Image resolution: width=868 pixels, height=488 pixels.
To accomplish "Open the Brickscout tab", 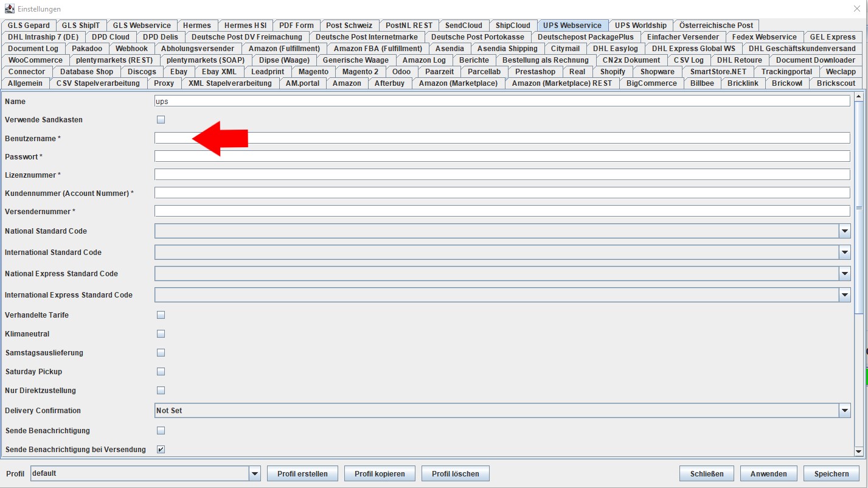I will (x=836, y=83).
